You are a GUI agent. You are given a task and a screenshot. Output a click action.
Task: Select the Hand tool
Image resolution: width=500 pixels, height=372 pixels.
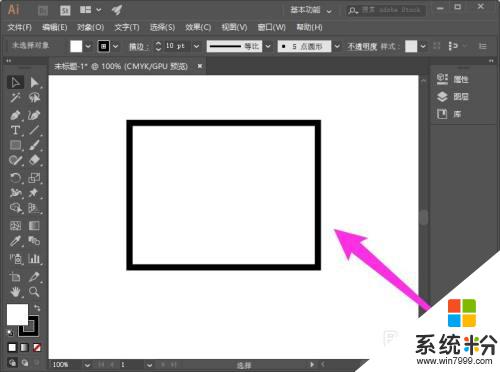click(x=15, y=292)
